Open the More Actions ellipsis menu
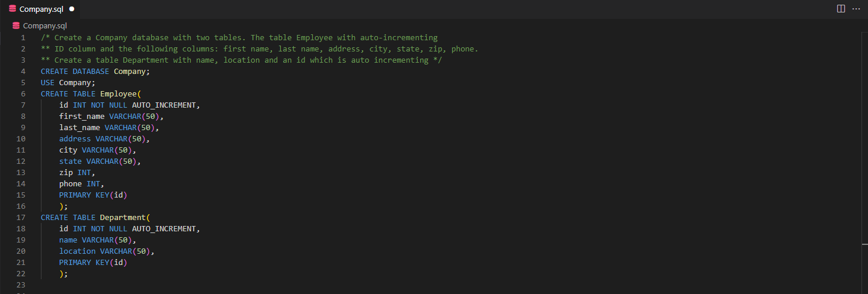Screen dimensions: 868x294 click(x=856, y=9)
